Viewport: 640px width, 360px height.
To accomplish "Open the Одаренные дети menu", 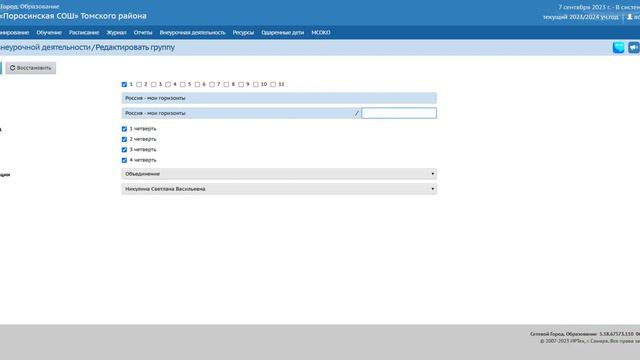I will pyautogui.click(x=282, y=33).
